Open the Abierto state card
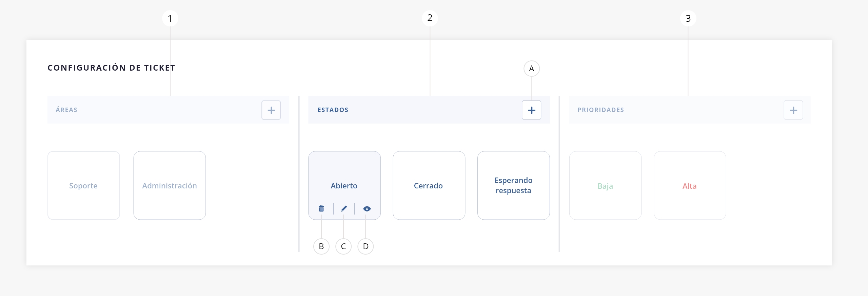The height and width of the screenshot is (296, 868). (344, 185)
